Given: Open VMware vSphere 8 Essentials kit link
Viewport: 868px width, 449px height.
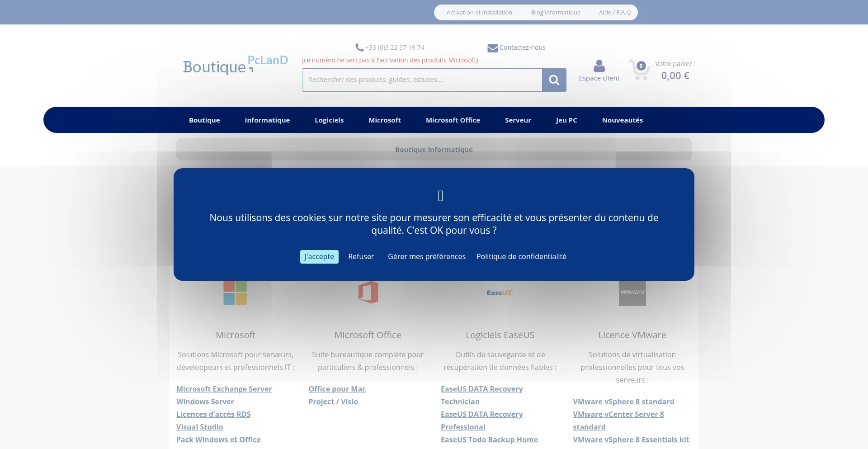Looking at the screenshot, I should coord(631,440).
